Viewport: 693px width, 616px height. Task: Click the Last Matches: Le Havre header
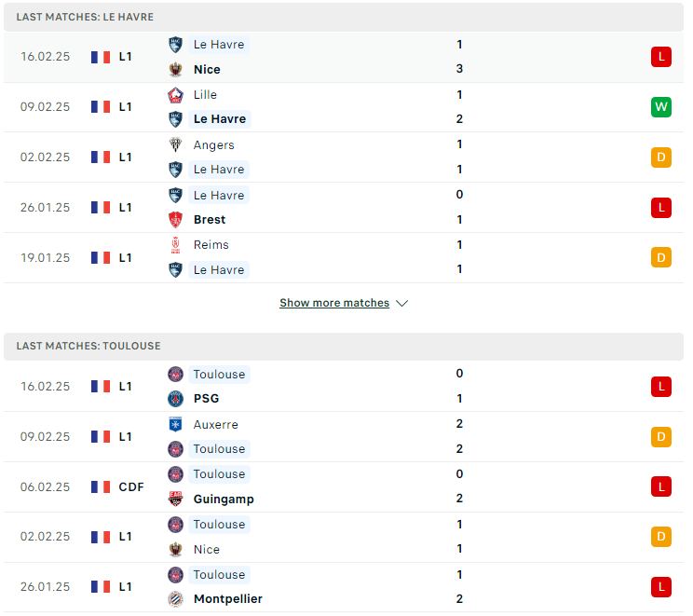coord(344,18)
